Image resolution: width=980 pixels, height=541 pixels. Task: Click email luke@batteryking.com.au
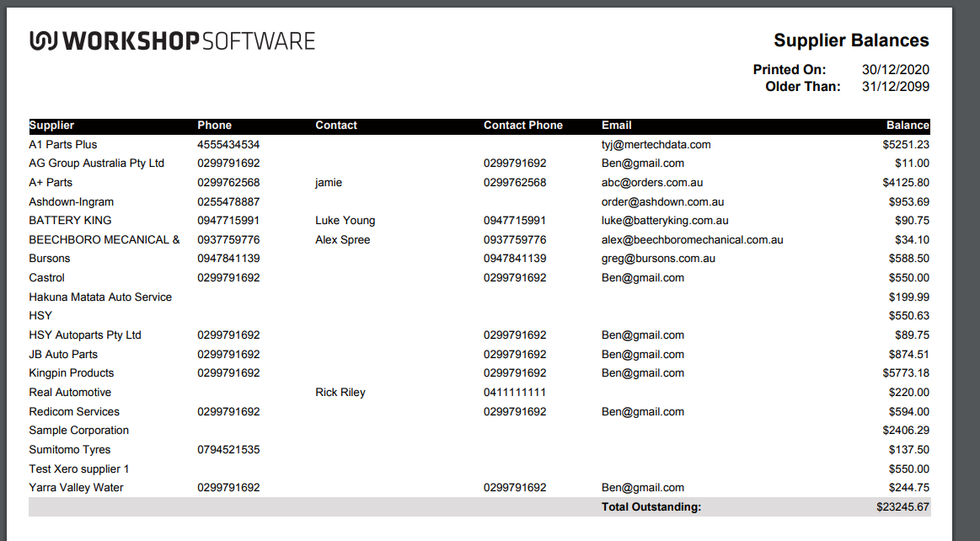point(665,221)
